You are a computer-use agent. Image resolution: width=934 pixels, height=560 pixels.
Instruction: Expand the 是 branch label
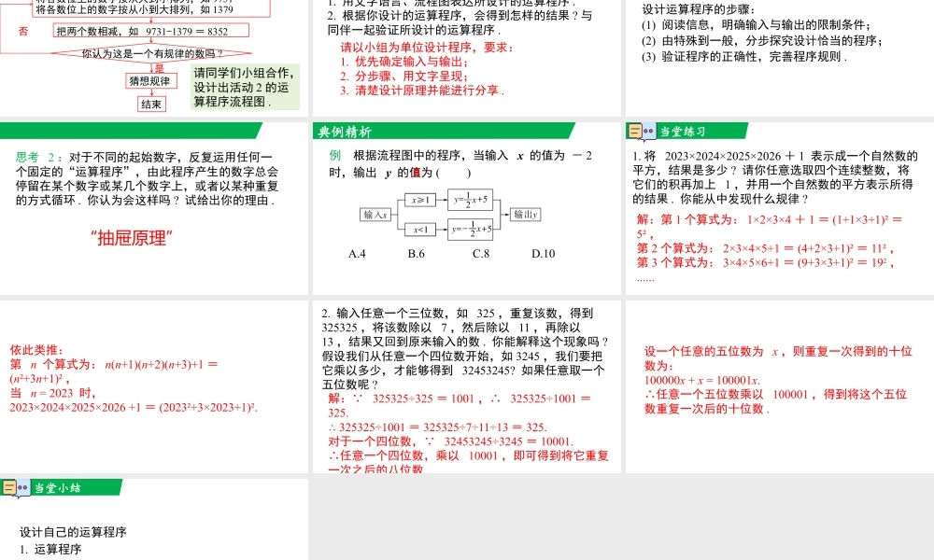coord(159,66)
